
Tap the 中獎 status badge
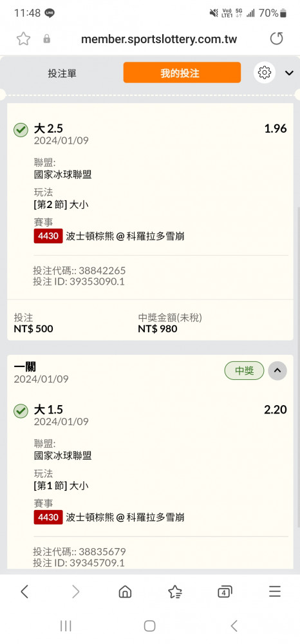pyautogui.click(x=244, y=371)
